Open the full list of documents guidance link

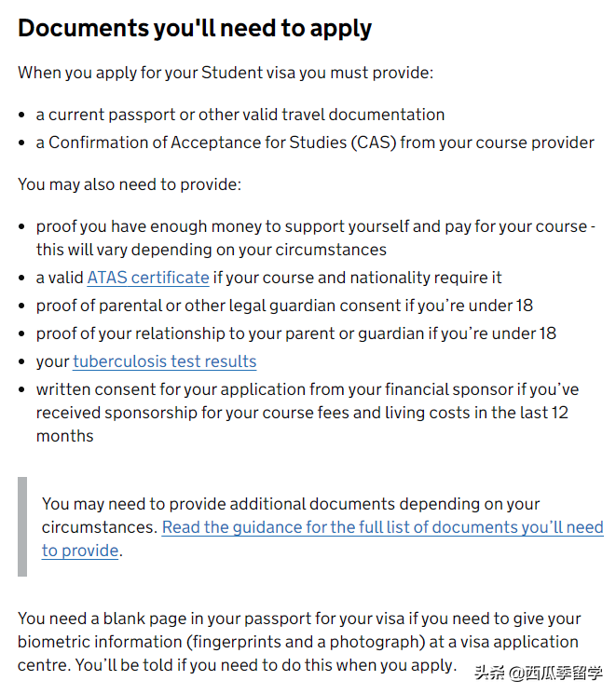coord(382,527)
